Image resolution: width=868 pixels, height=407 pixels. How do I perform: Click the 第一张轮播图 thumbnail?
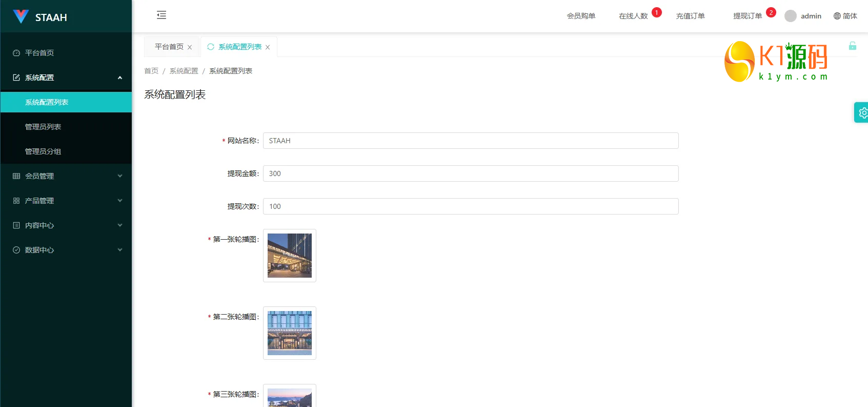click(x=290, y=256)
